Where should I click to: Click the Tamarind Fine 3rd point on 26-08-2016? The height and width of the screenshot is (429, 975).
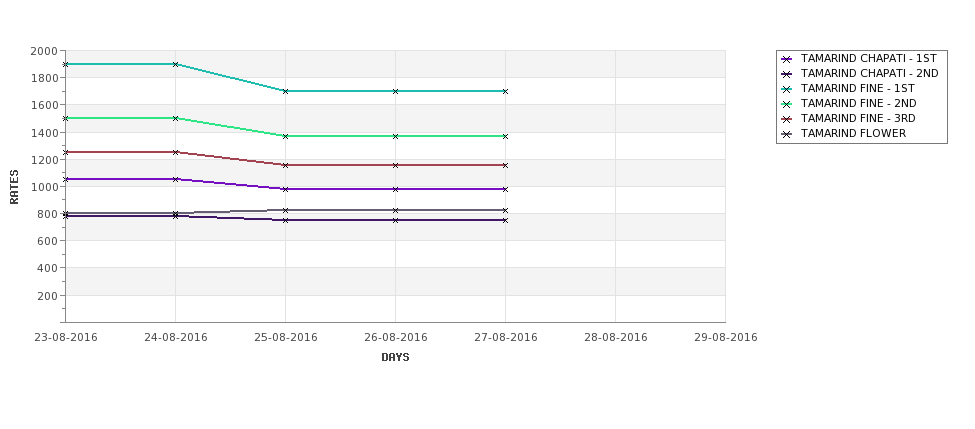(395, 165)
